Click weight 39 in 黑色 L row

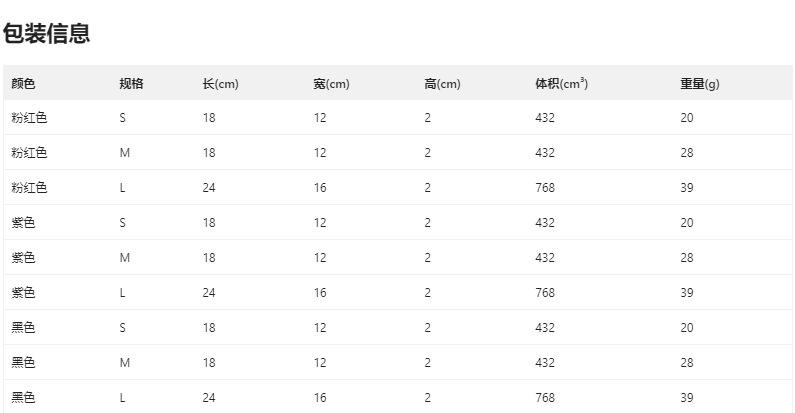(x=687, y=397)
